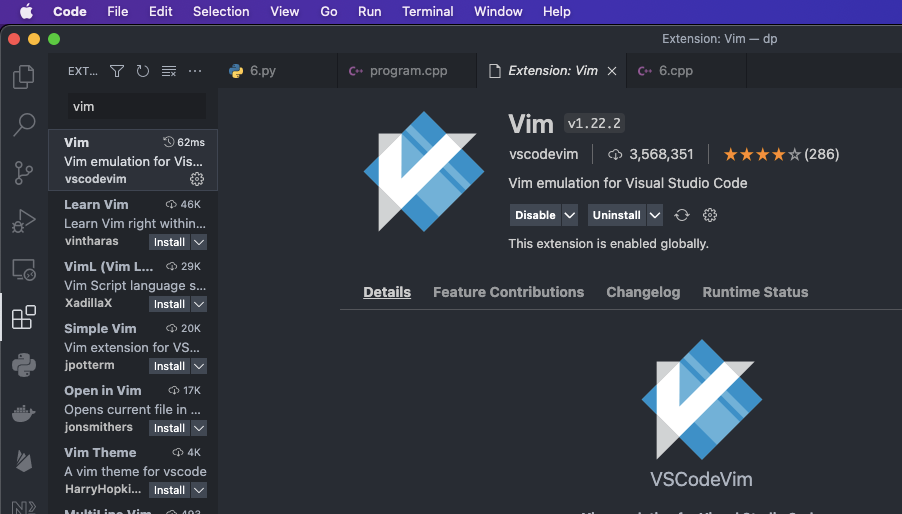Open the Firebase view in activity bar
Viewport: 902px width, 514px height.
[x=24, y=461]
